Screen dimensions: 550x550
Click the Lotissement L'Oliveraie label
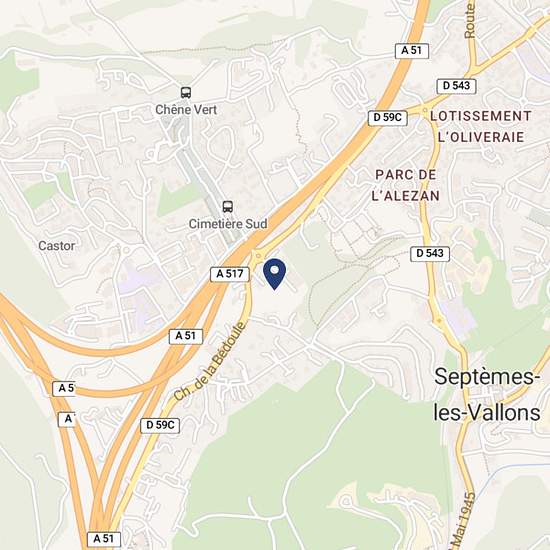pyautogui.click(x=481, y=127)
